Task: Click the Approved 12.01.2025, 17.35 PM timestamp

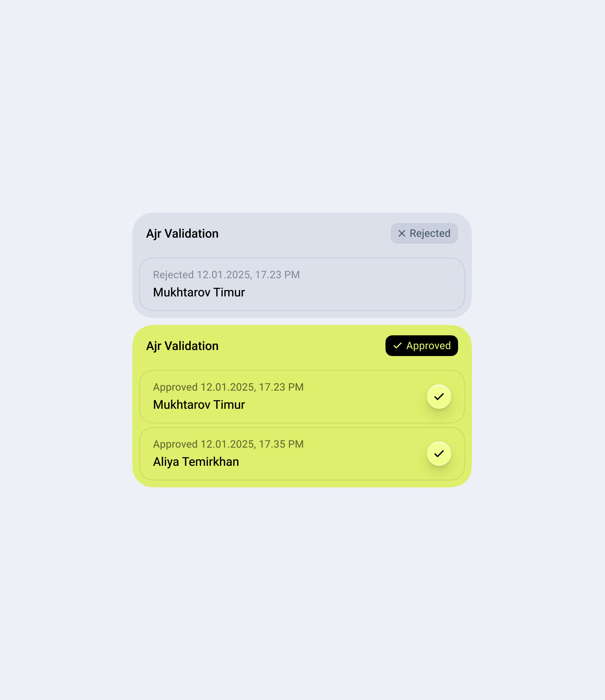Action: pyautogui.click(x=228, y=444)
